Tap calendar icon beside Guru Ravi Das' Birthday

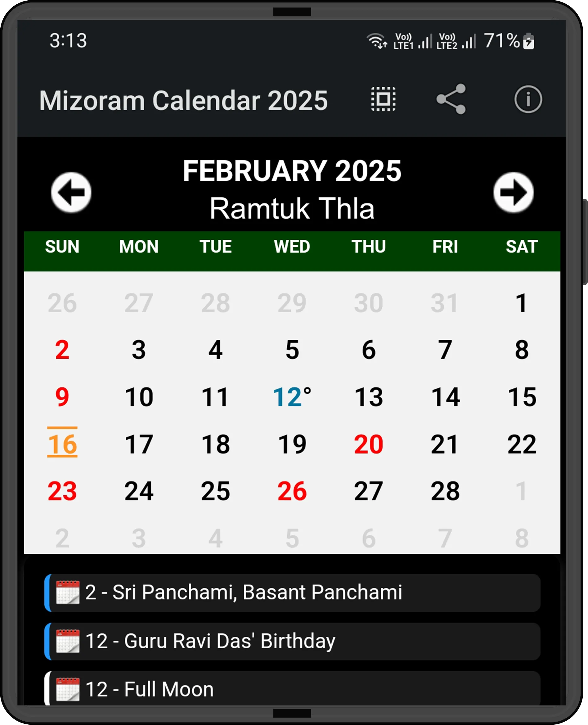coord(68,641)
